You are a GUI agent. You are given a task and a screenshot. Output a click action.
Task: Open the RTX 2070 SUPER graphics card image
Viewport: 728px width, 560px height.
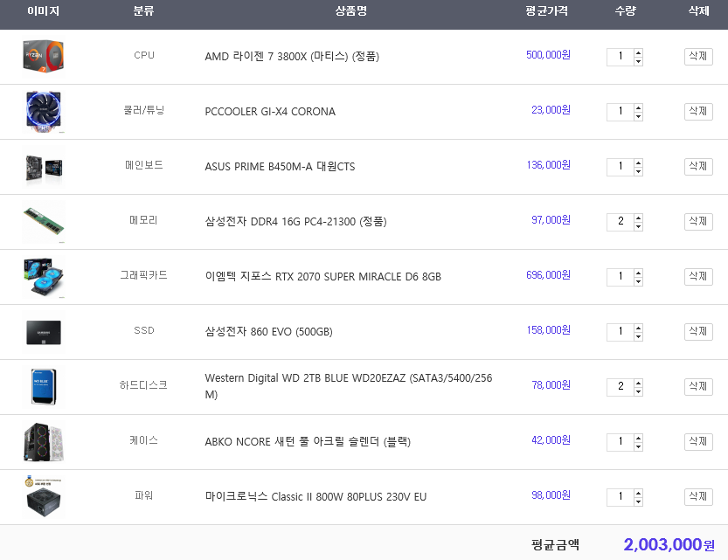click(x=43, y=276)
